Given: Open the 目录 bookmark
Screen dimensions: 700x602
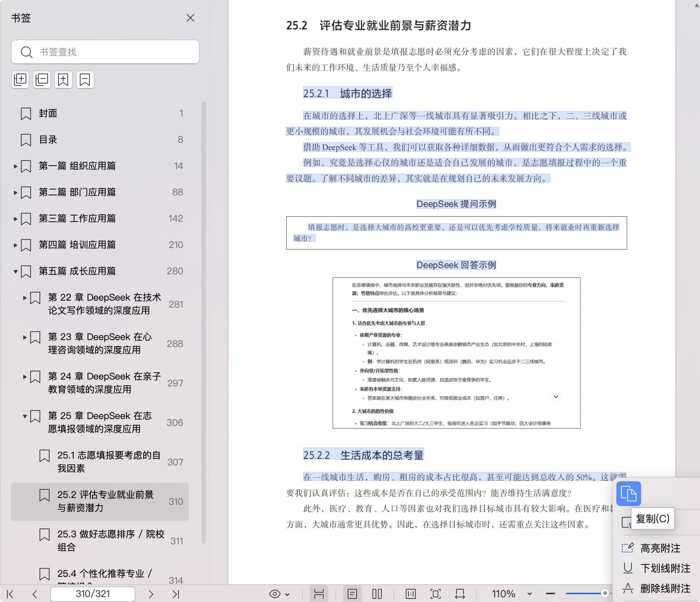Looking at the screenshot, I should 48,140.
